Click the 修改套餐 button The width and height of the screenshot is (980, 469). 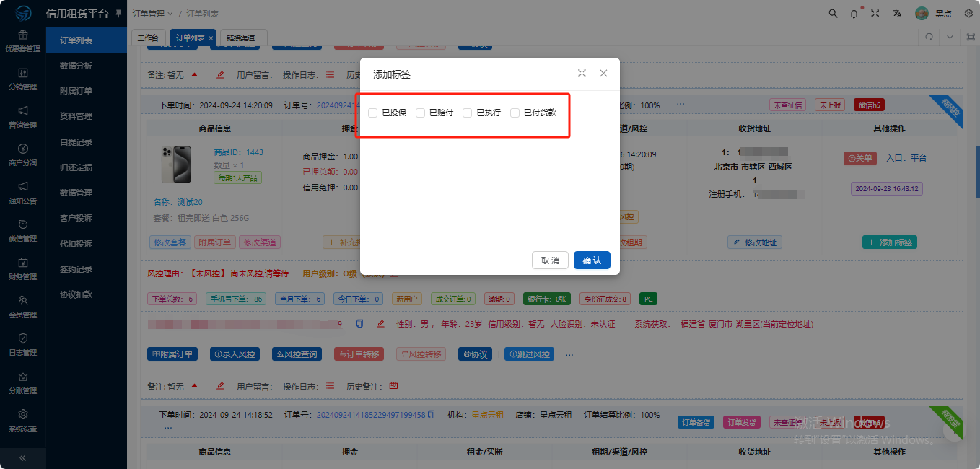170,242
